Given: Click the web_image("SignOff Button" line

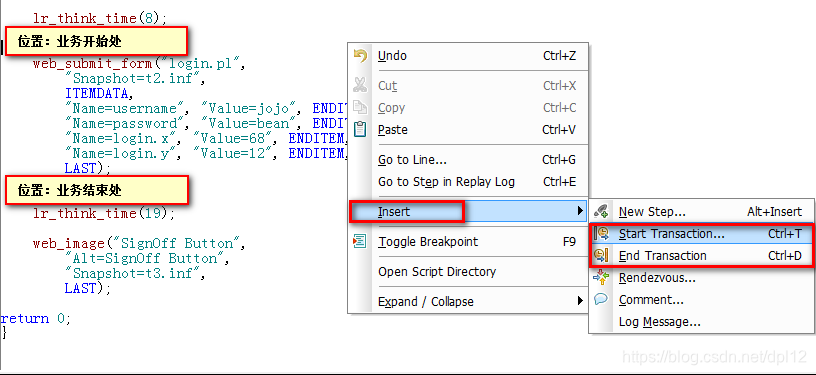Looking at the screenshot, I should 139,243.
